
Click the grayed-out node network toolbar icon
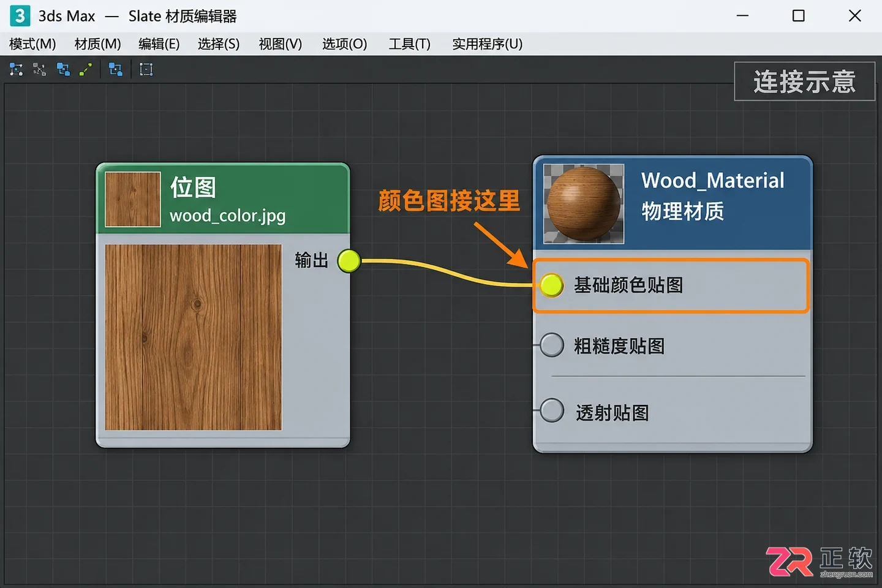[40, 69]
